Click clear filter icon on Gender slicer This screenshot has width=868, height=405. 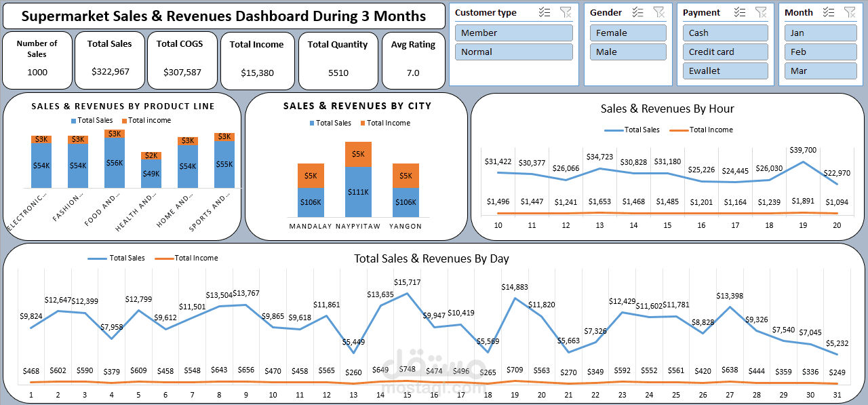point(658,12)
